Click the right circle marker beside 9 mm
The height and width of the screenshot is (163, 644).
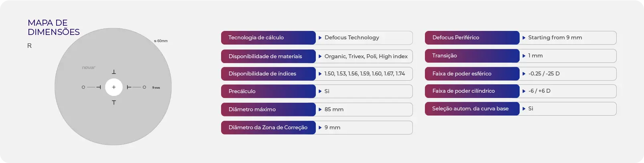(x=144, y=87)
